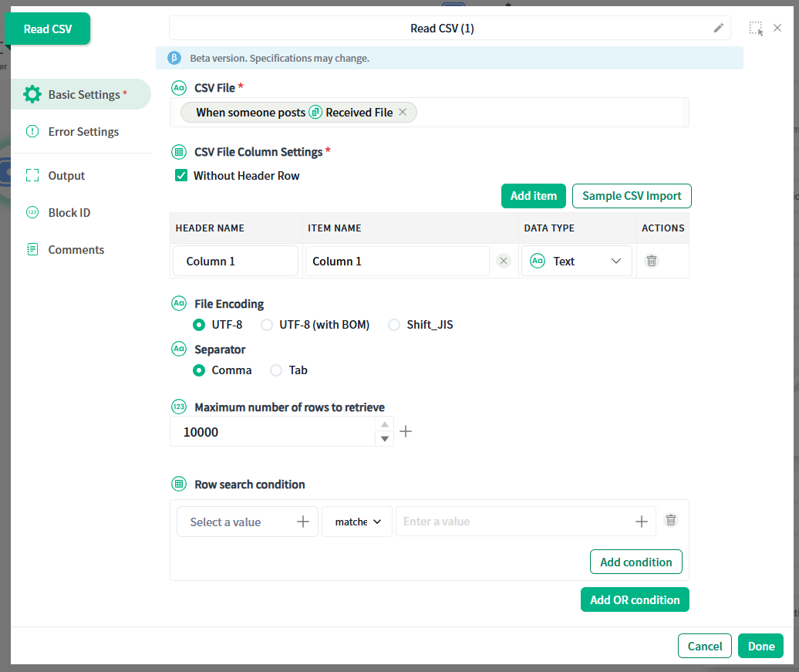Select the Shift_JIS encoding option

click(x=395, y=326)
